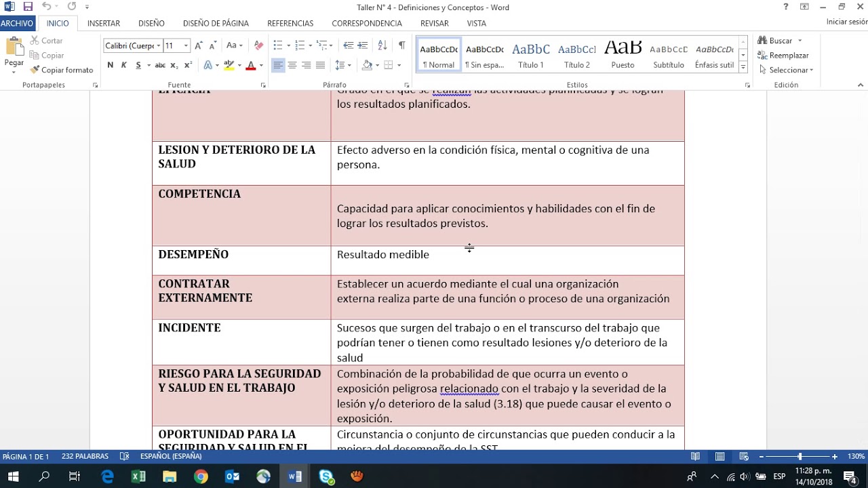Open line spacing dropdown
The height and width of the screenshot is (488, 868).
[343, 65]
